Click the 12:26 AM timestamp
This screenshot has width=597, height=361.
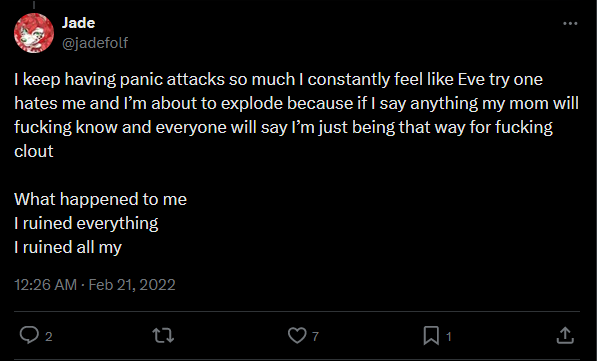45,285
